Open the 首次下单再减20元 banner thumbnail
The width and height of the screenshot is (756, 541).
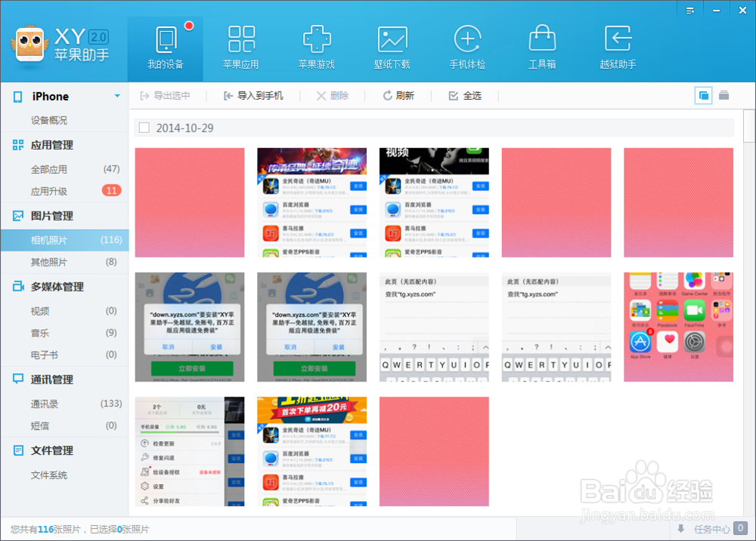click(x=311, y=451)
